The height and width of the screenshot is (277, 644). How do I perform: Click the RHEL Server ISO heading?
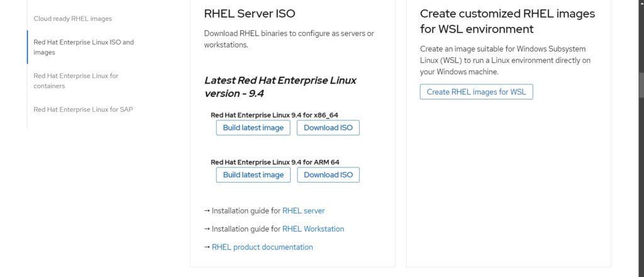click(x=250, y=14)
